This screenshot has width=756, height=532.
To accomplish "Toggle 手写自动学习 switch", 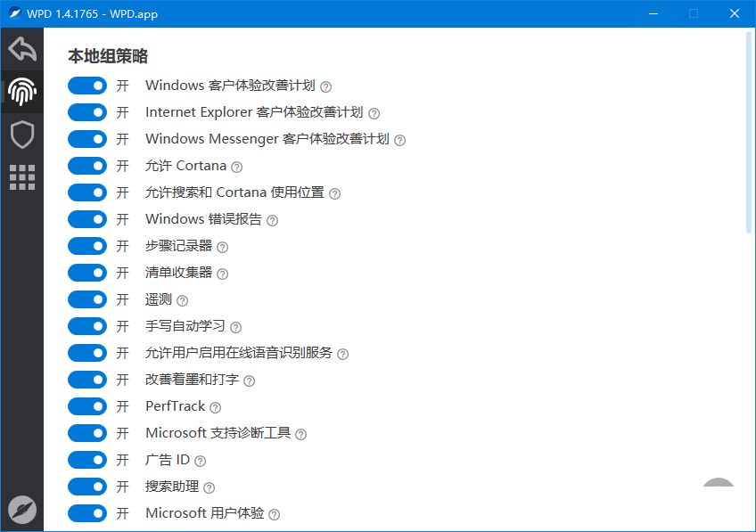I will [87, 326].
